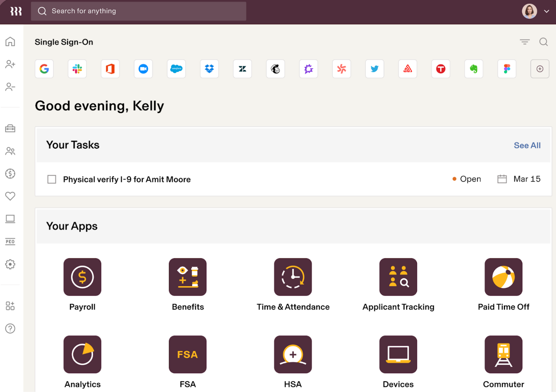556x392 pixels.
Task: Click See All to view every task
Action: 527,145
